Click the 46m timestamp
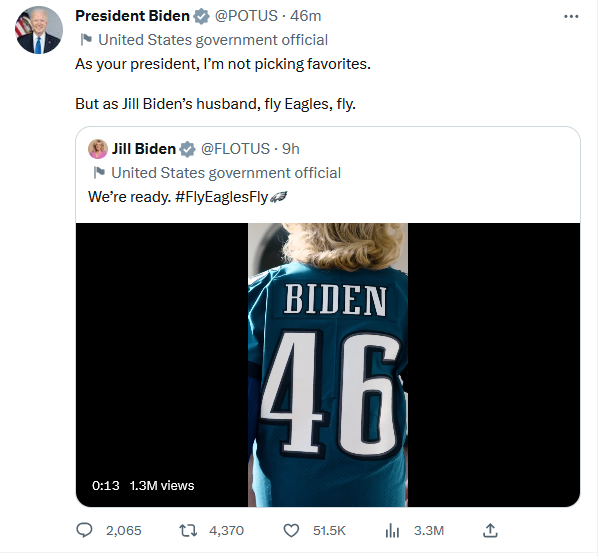 pyautogui.click(x=306, y=16)
